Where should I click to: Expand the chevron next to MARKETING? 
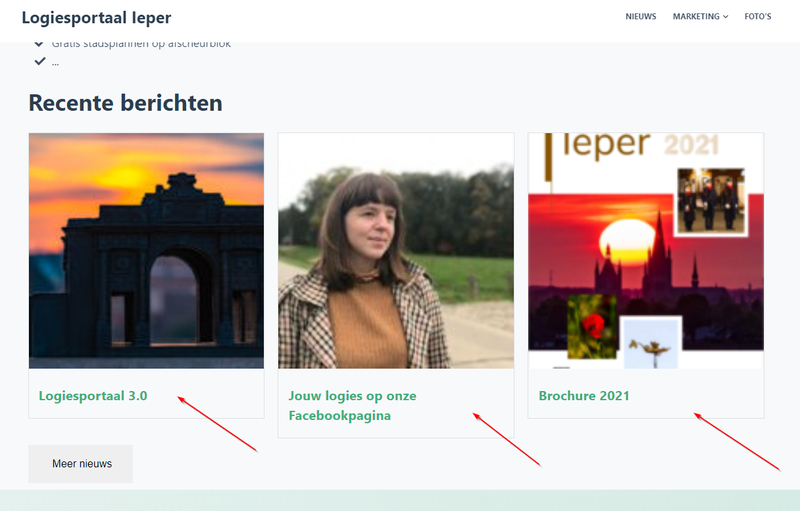click(726, 17)
